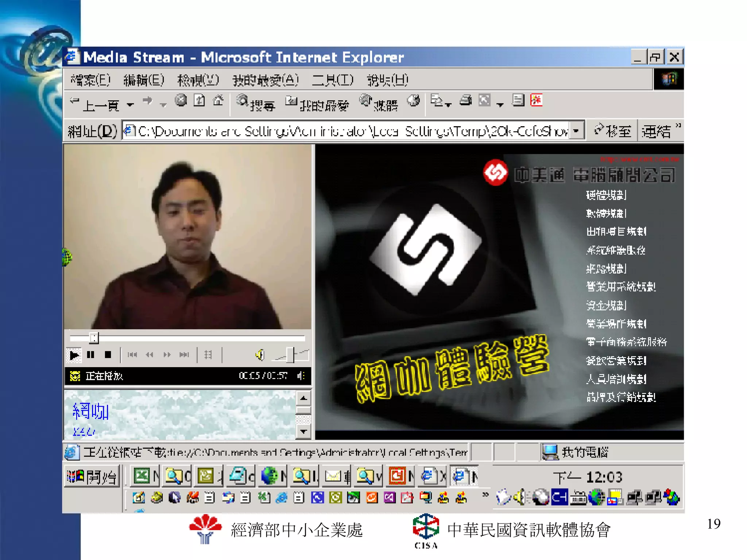Click the Stop icon in IE toolbar
The width and height of the screenshot is (747, 560).
coord(181,100)
